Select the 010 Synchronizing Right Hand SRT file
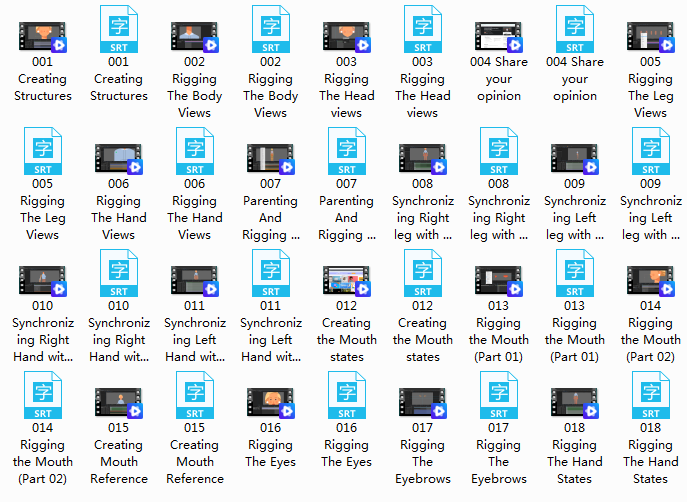Image resolution: width=687 pixels, height=502 pixels. pyautogui.click(x=119, y=273)
